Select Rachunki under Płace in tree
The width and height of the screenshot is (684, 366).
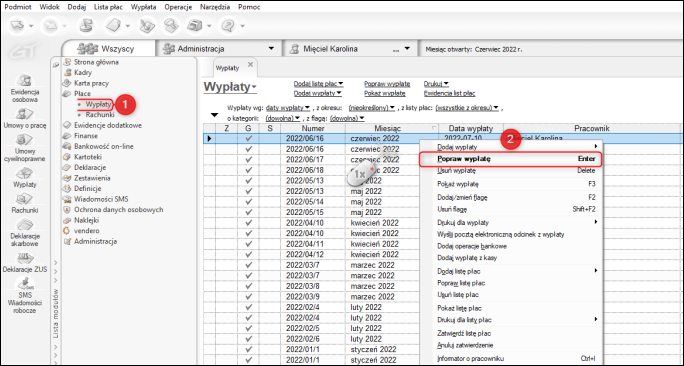pyautogui.click(x=100, y=115)
